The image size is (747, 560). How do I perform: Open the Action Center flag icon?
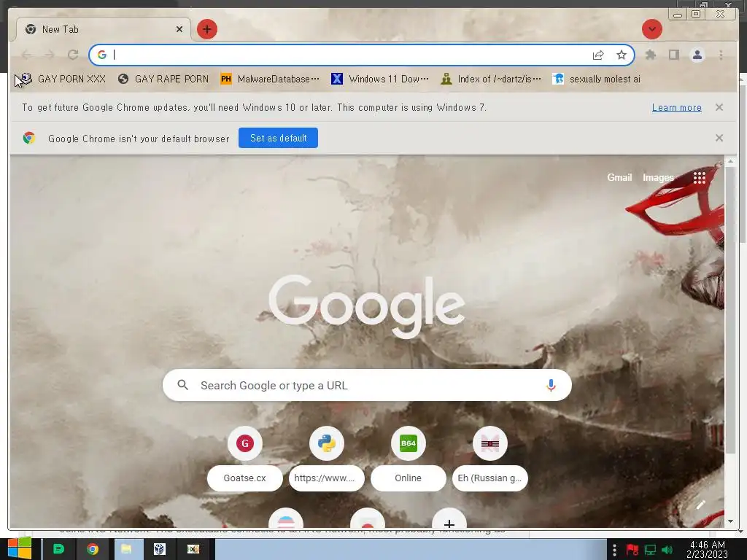(632, 550)
